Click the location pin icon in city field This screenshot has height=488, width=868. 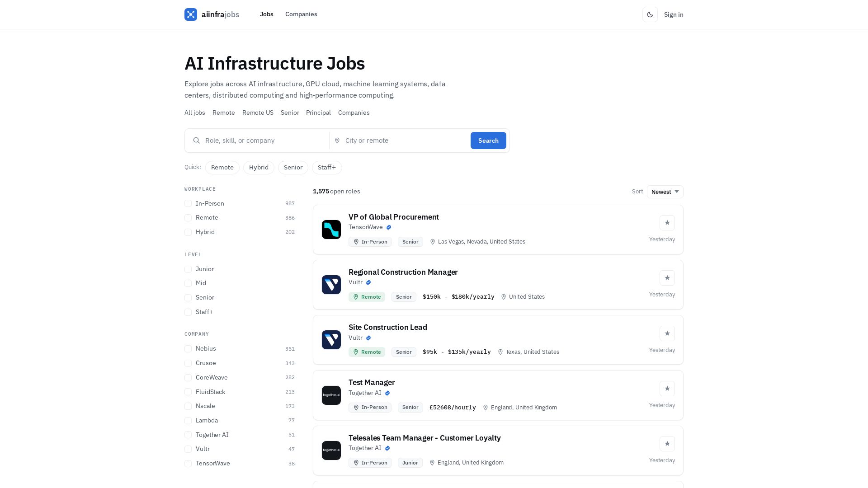pos(337,141)
